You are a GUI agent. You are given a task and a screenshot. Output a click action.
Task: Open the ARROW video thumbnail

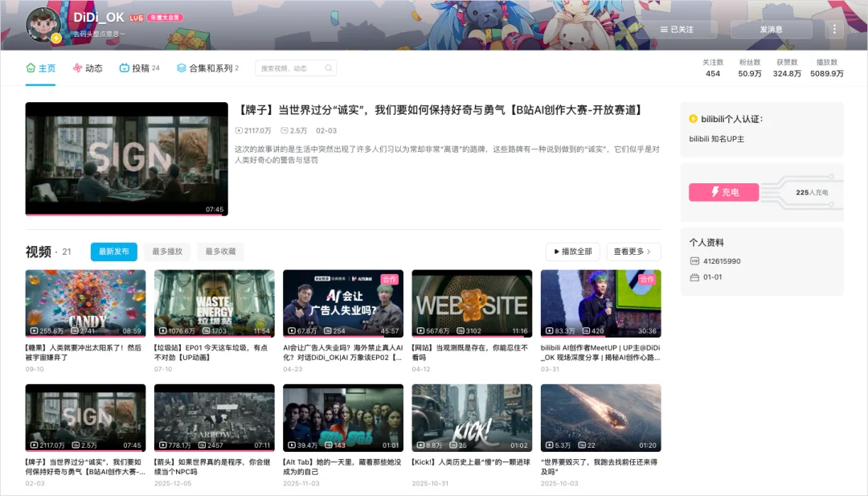click(x=215, y=418)
